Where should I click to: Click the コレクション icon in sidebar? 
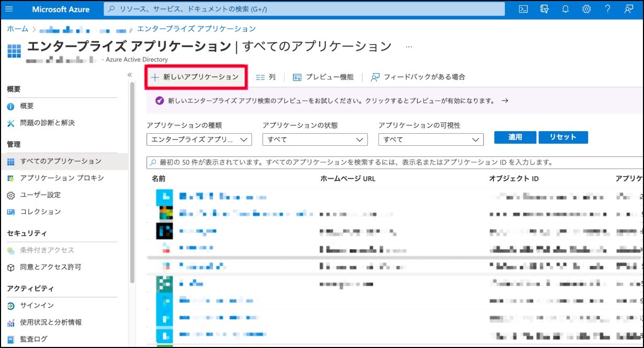[11, 212]
